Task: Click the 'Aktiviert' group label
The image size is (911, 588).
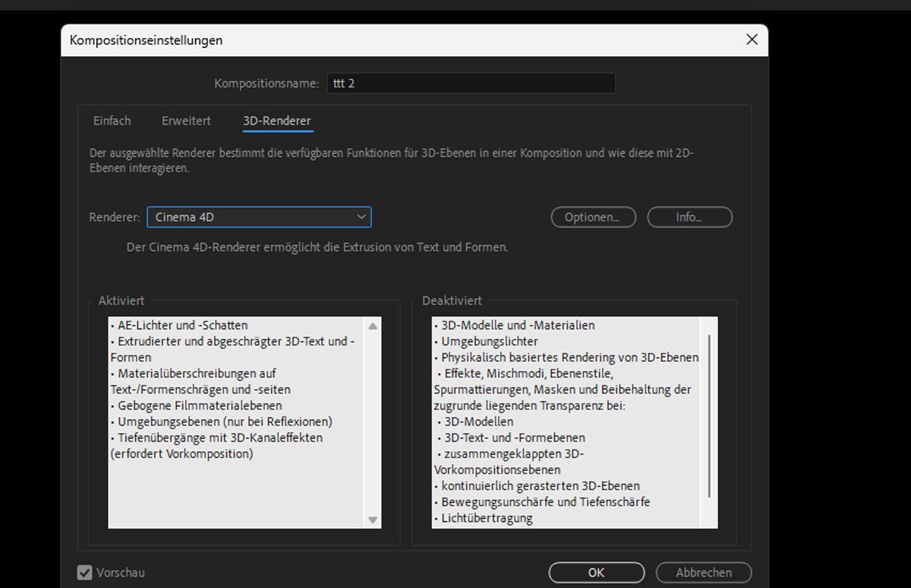Action: [121, 300]
